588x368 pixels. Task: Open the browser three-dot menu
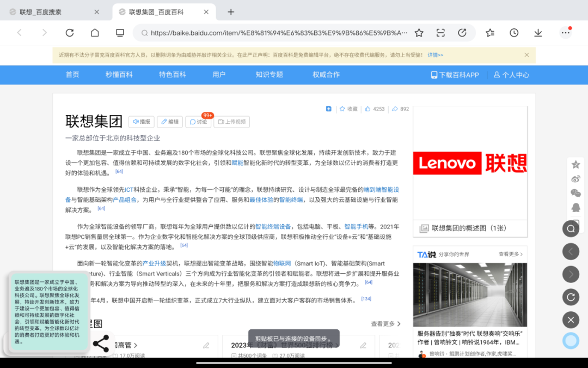click(x=566, y=33)
